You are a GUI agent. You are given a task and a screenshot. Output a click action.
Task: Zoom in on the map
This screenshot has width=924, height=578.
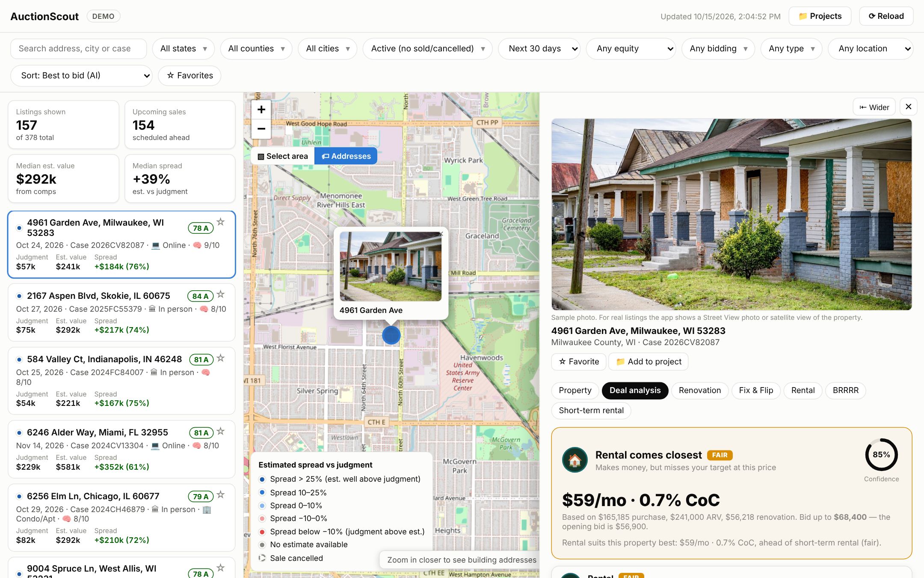pyautogui.click(x=261, y=110)
